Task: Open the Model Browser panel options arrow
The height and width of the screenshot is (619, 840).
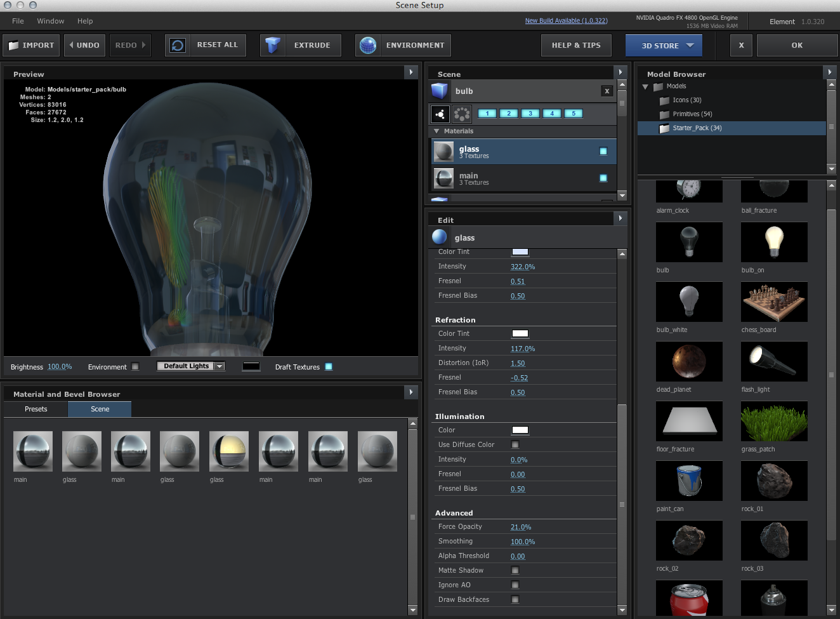Action: tap(830, 72)
